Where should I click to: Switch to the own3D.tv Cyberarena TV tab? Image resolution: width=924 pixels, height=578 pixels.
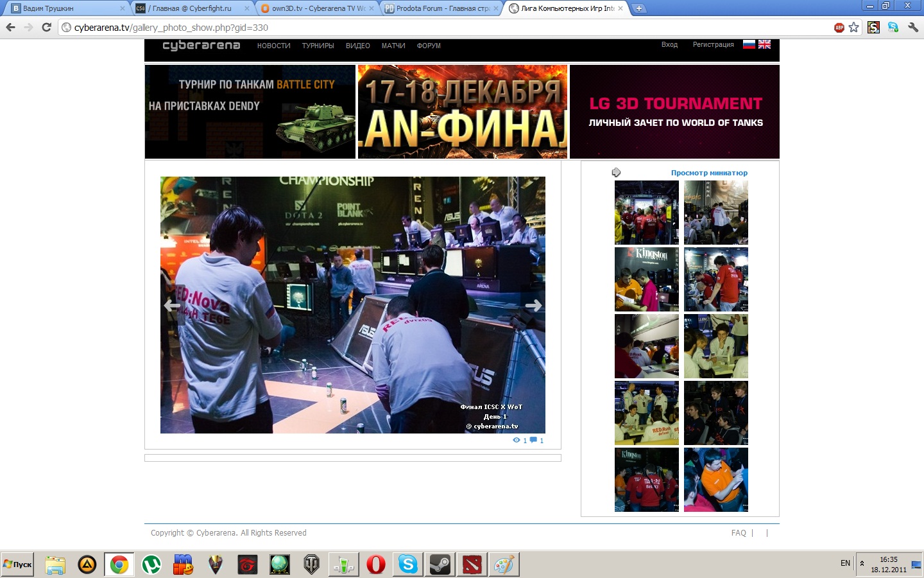[x=316, y=8]
